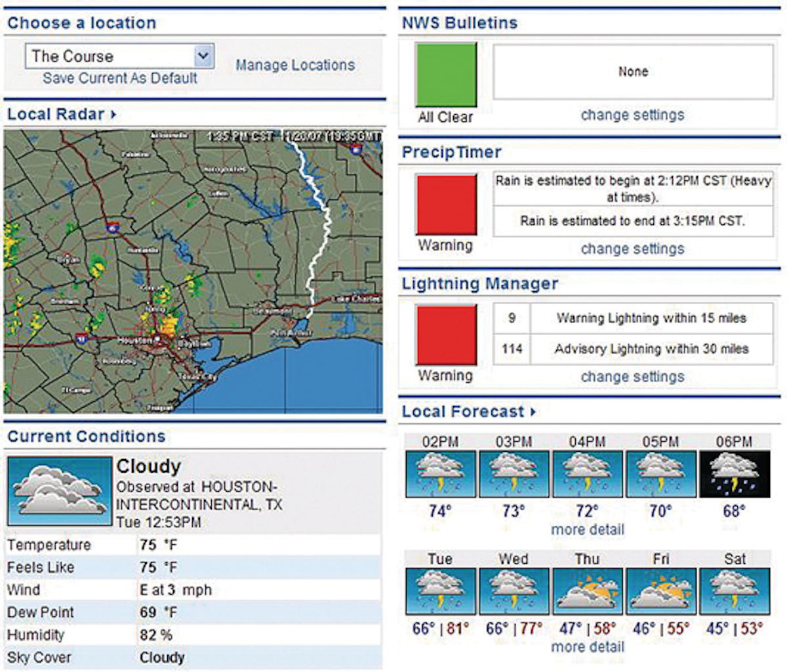The height and width of the screenshot is (672, 787).
Task: Select Thursday's partly sunny forecast icon
Action: [x=588, y=591]
